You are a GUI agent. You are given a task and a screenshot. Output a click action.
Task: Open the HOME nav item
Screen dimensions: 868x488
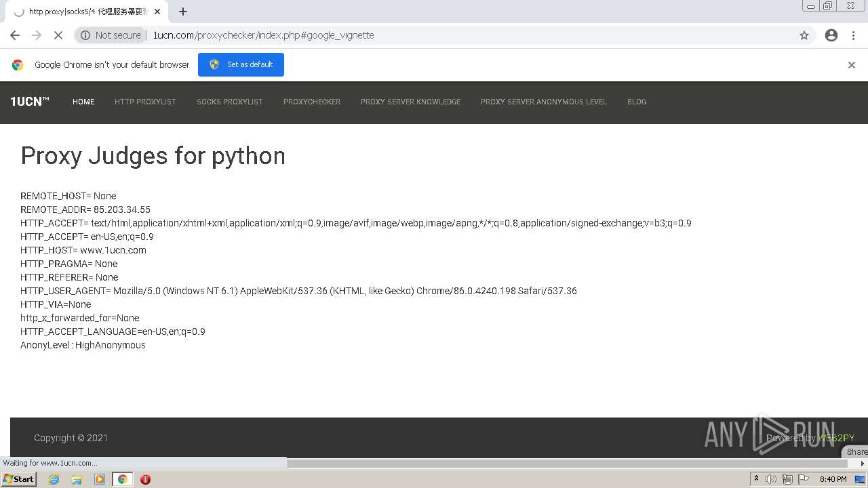click(83, 102)
